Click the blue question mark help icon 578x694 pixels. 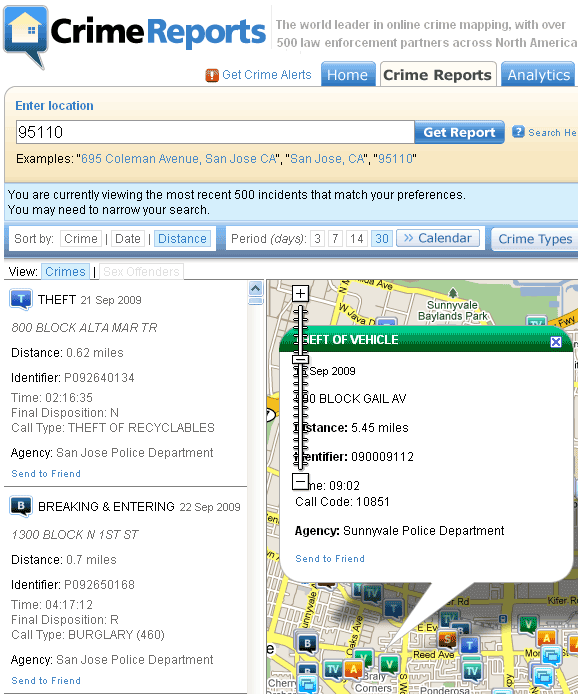518,132
